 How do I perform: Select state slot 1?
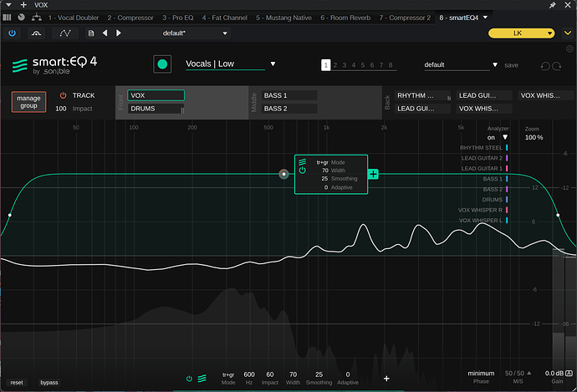pyautogui.click(x=325, y=65)
